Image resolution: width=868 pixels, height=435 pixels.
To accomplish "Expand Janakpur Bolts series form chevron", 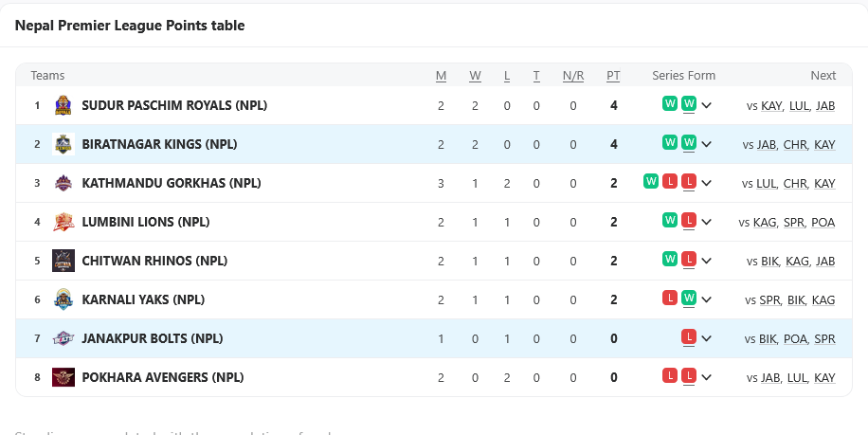I will 707,339.
